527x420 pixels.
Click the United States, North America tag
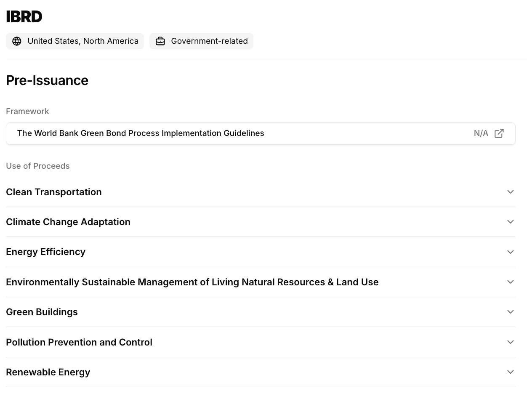[x=75, y=41]
